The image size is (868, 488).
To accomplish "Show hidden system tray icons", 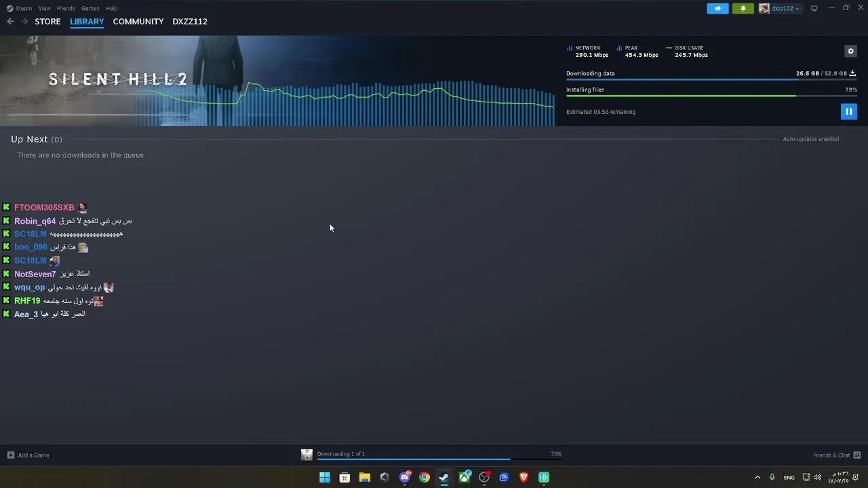I will click(757, 477).
